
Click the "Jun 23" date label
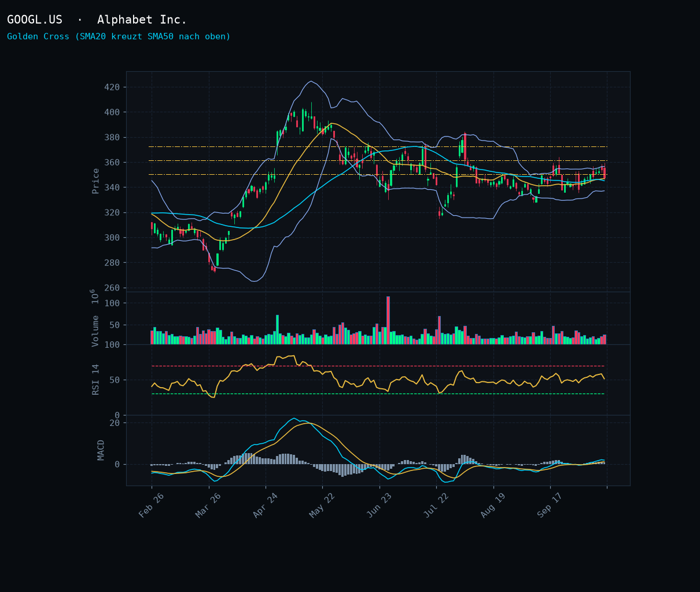click(x=380, y=505)
